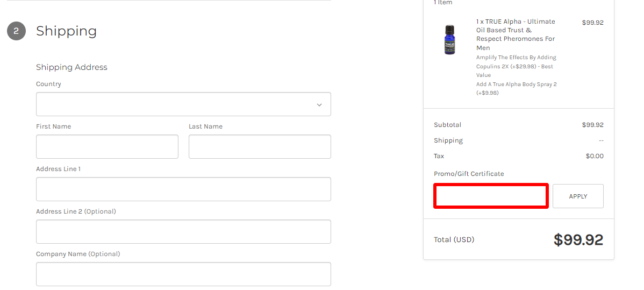Click the First Name input field

pos(107,146)
